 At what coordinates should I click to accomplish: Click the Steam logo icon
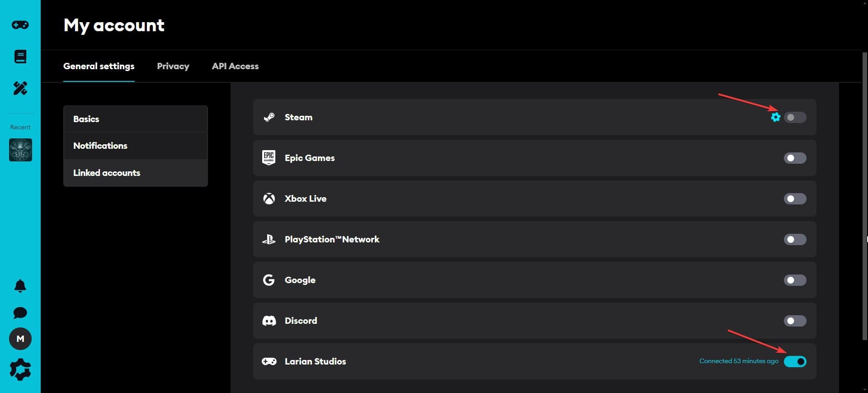click(269, 117)
